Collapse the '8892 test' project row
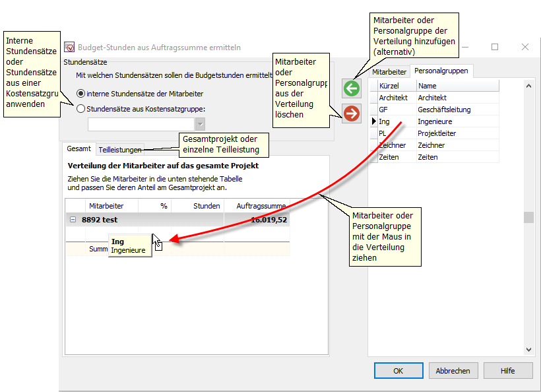This screenshot has height=392, width=541. pyautogui.click(x=73, y=220)
